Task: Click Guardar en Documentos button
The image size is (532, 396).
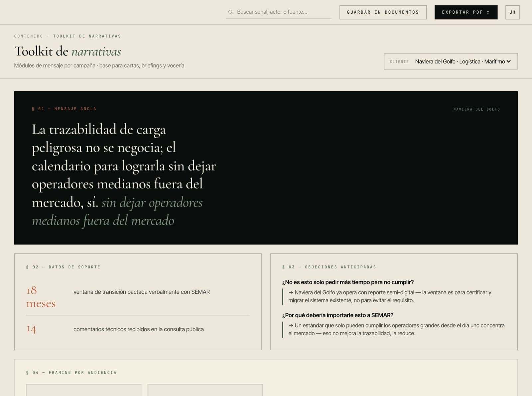Action: coord(383,12)
